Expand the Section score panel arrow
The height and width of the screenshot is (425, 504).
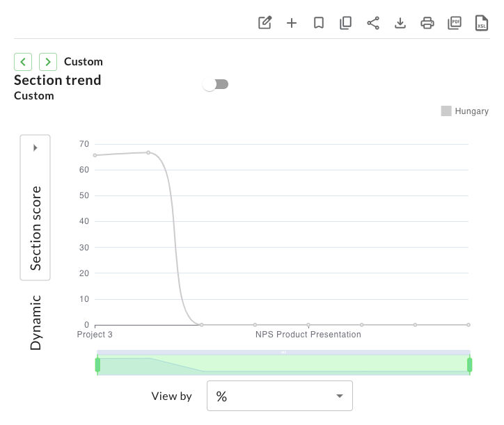(35, 148)
